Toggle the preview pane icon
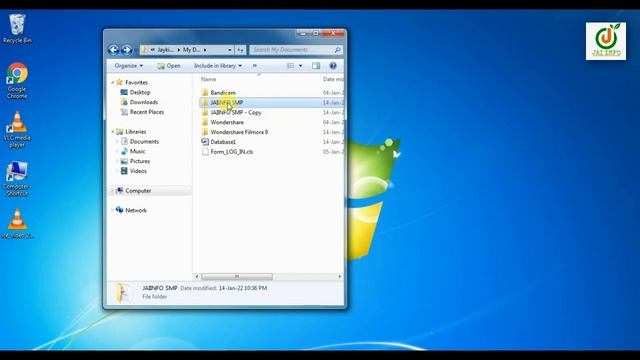 [316, 66]
